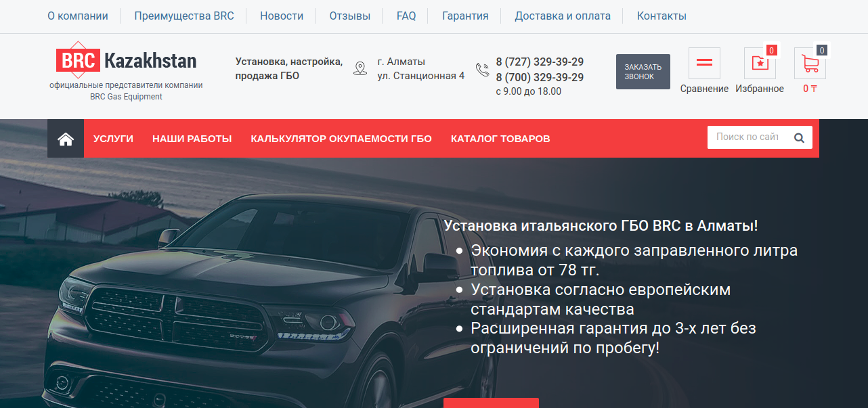The height and width of the screenshot is (408, 868).
Task: Open the shopping cart icon
Action: (x=810, y=63)
